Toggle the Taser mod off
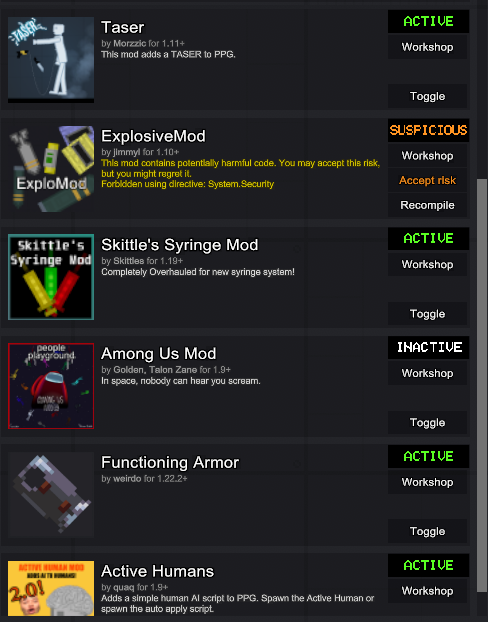 427,96
